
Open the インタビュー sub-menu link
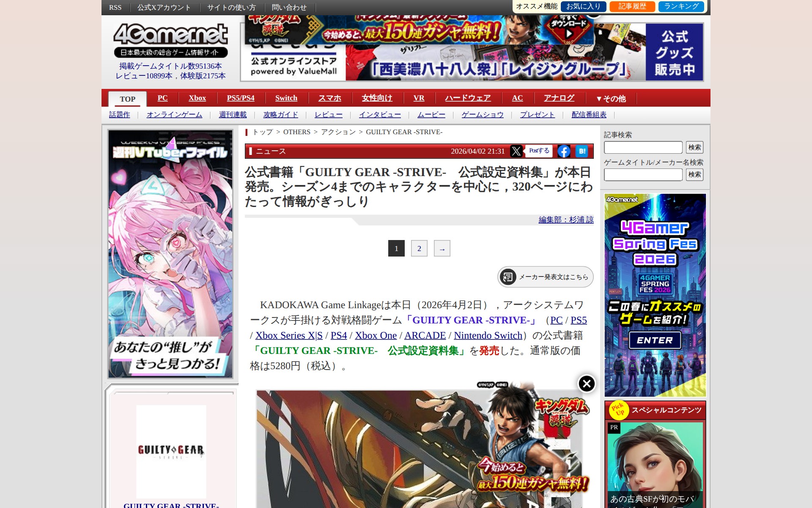(x=380, y=115)
